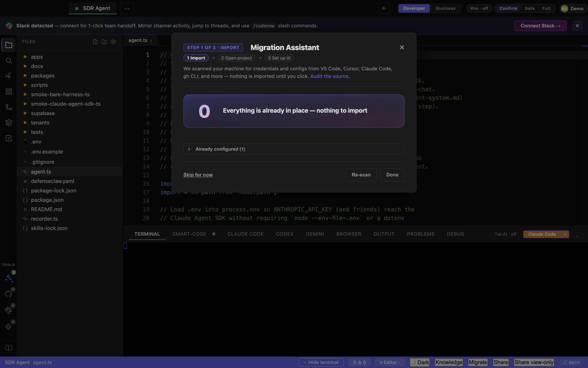
Task: Switch to the BROWSER tab
Action: [x=349, y=234]
